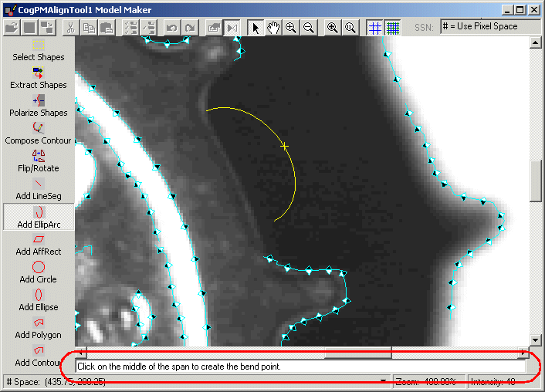This screenshot has width=545, height=392.
Task: Select the pointer arrow tool
Action: [256, 27]
